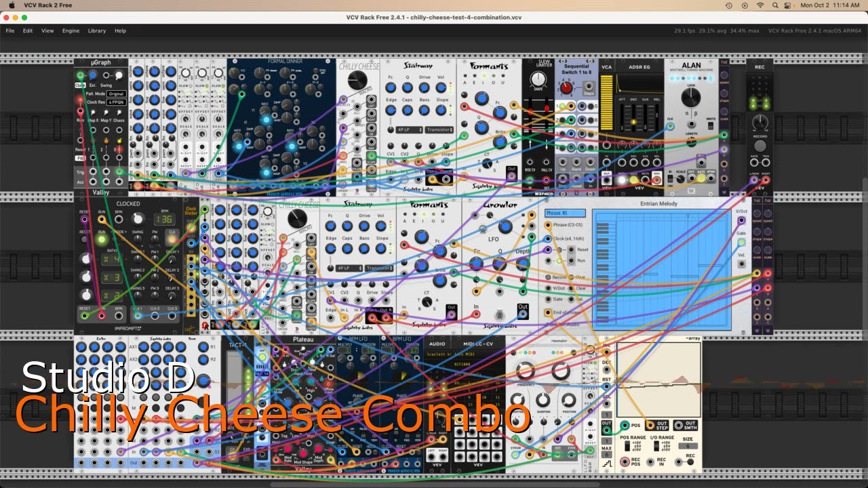This screenshot has width=868, height=488.
Task: Click the RECORD button on REC module
Action: pos(760,146)
